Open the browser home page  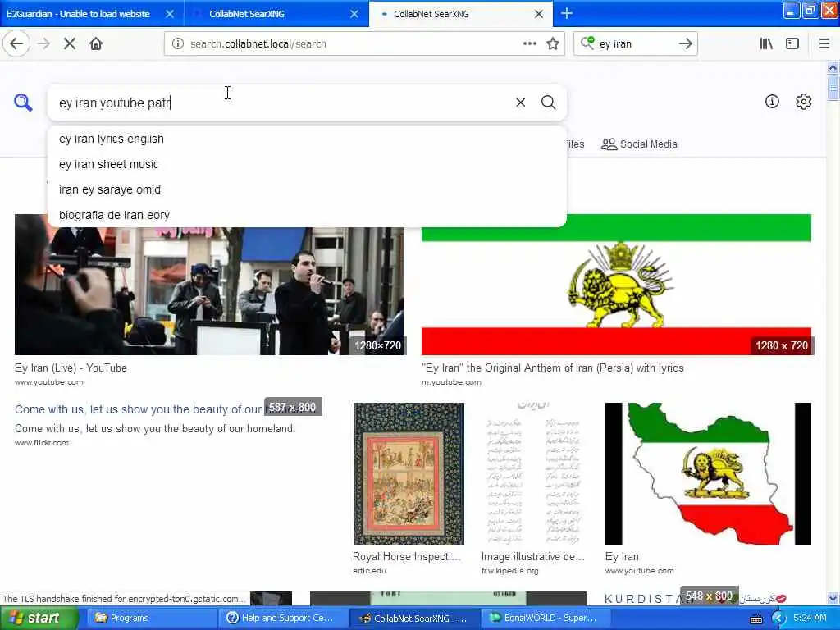pos(96,44)
